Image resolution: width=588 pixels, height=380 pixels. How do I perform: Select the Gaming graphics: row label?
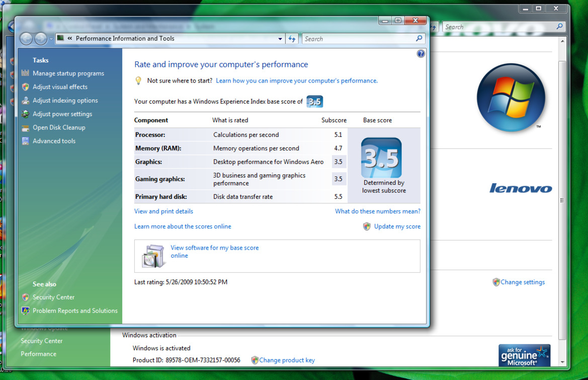click(160, 179)
